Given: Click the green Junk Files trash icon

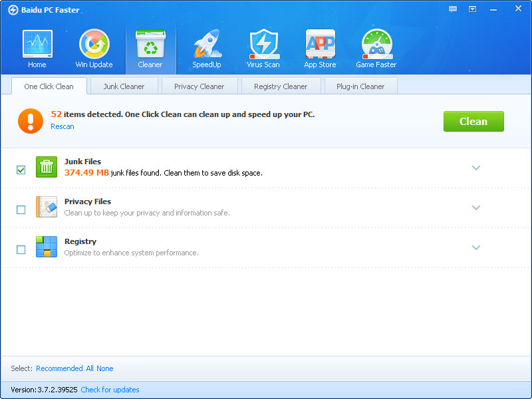Looking at the screenshot, I should 47,167.
